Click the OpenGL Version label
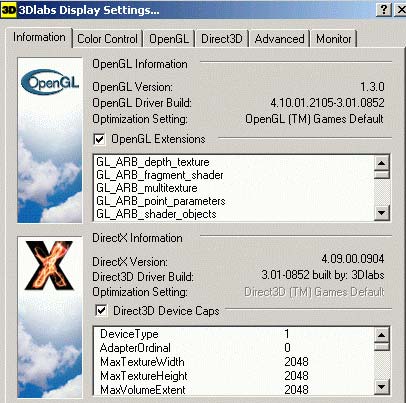 point(132,87)
